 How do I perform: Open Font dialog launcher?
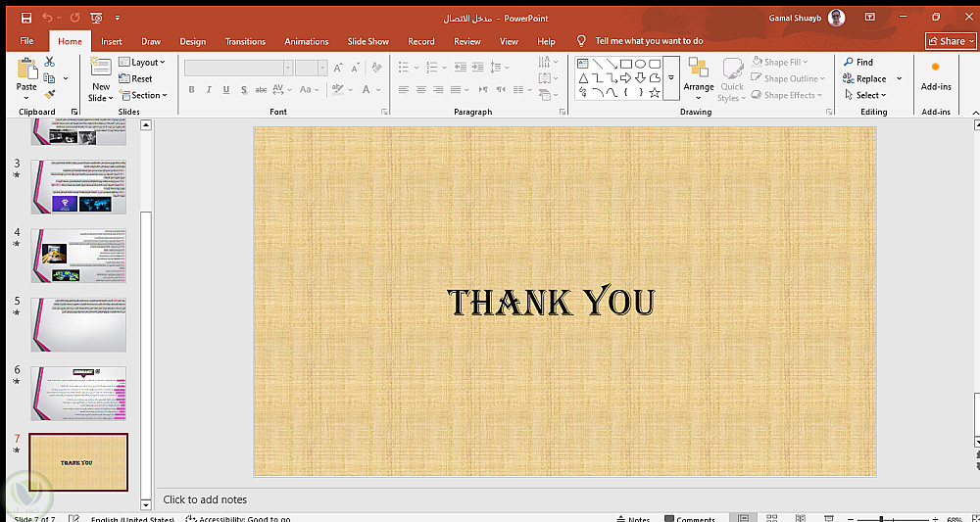384,112
